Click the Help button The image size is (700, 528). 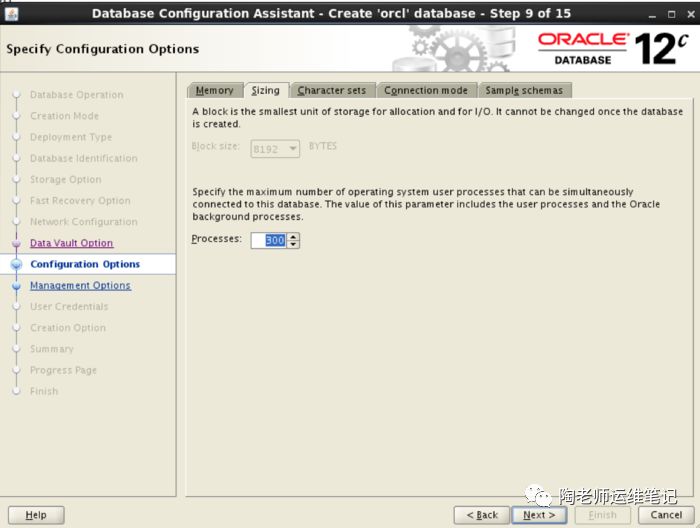(x=36, y=515)
